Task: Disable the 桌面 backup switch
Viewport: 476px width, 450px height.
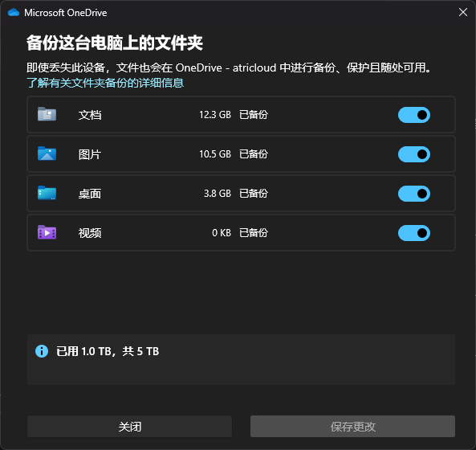Action: pyautogui.click(x=414, y=194)
